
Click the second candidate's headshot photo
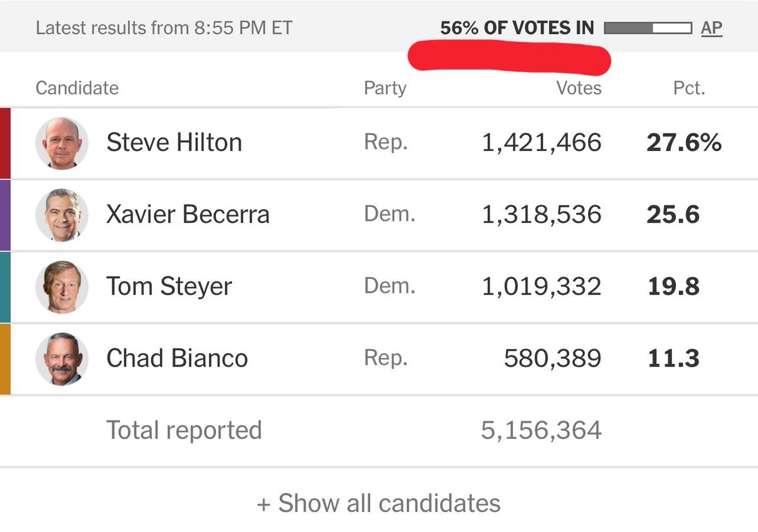[62, 215]
